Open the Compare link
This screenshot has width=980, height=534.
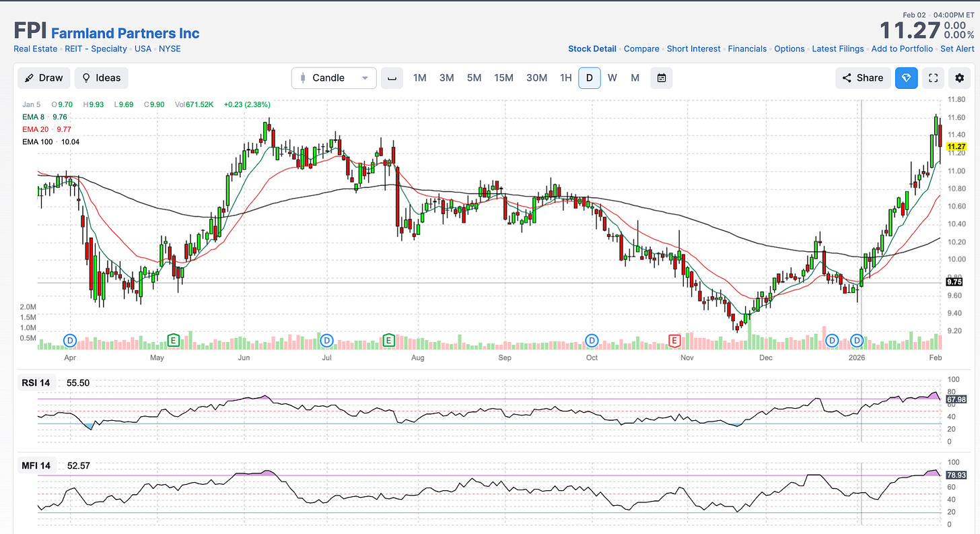click(641, 48)
